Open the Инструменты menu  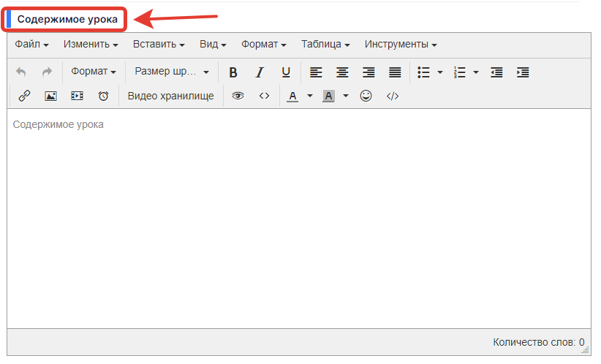(x=401, y=45)
